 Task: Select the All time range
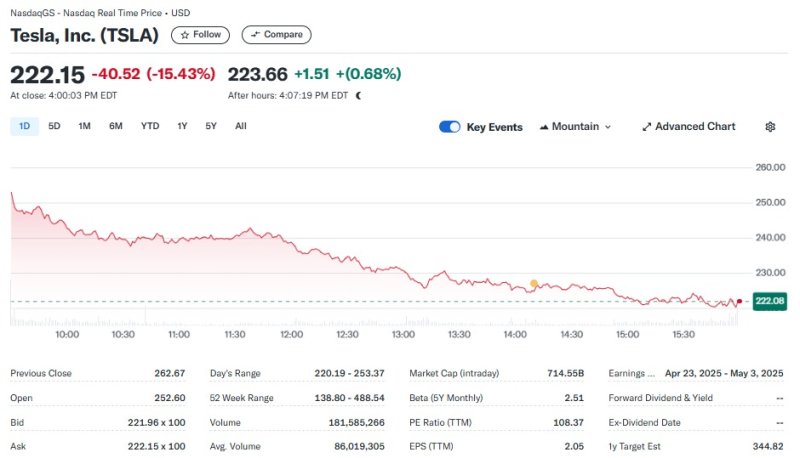pyautogui.click(x=241, y=126)
